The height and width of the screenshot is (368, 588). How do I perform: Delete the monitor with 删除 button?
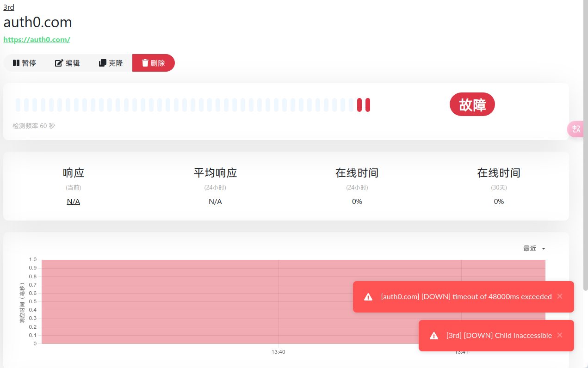click(154, 63)
